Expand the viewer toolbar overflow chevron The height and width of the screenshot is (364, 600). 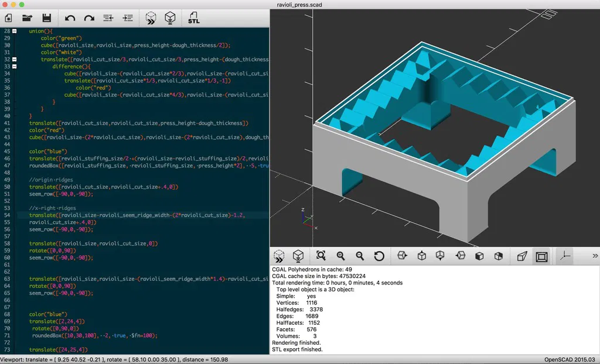[x=595, y=256]
